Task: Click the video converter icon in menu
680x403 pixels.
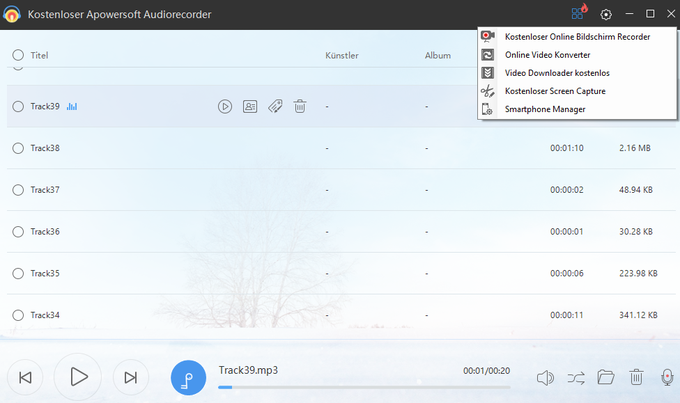Action: click(x=487, y=55)
